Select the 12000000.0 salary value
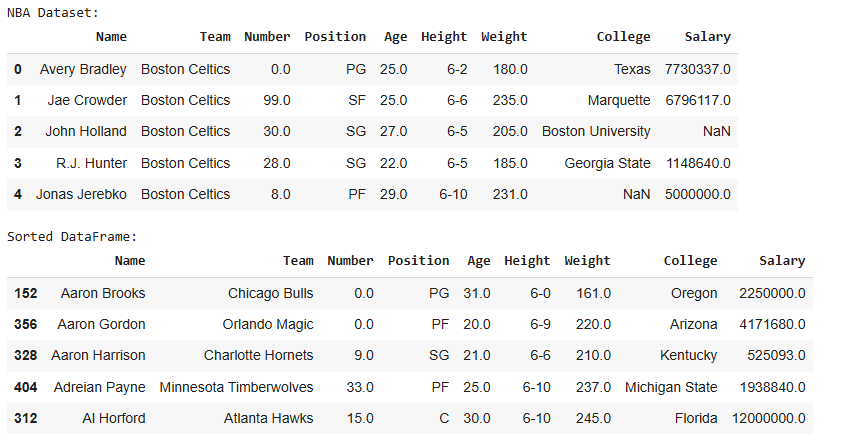The width and height of the screenshot is (864, 444). click(x=769, y=418)
